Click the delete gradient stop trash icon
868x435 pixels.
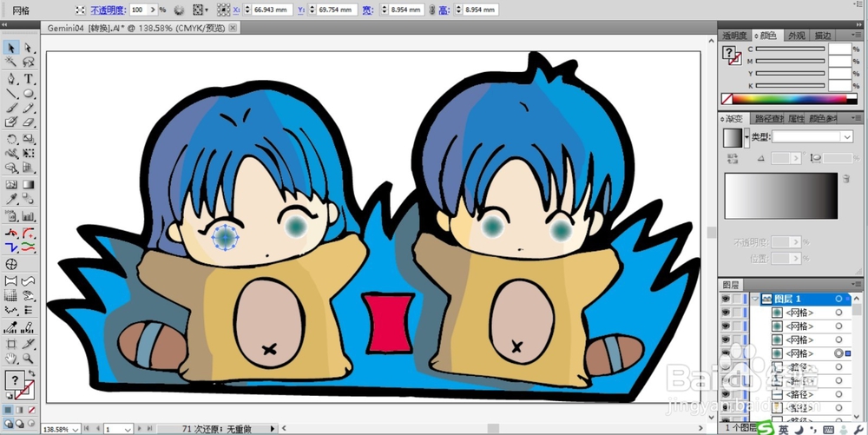point(845,179)
